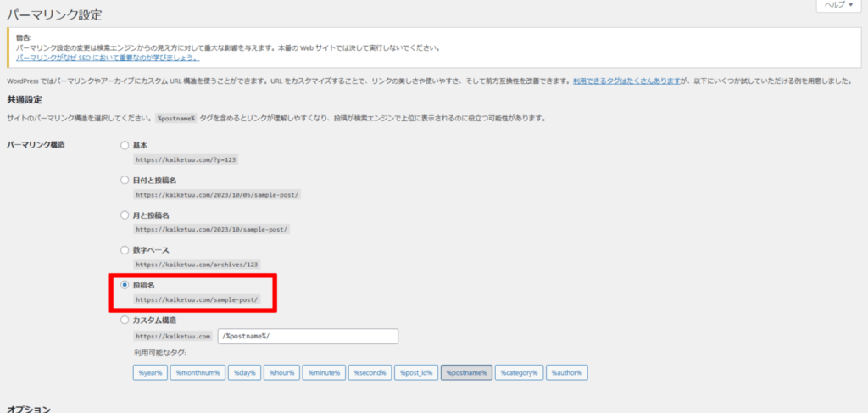Select the 日付と投稿名 radio option
Viewport: 868px width, 413px height.
pyautogui.click(x=125, y=180)
